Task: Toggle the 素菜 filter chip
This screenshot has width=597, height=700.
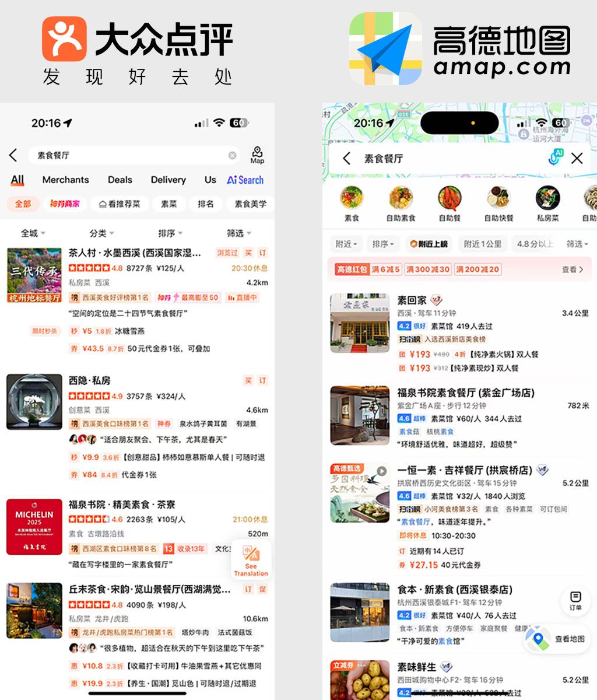Action: tap(169, 204)
